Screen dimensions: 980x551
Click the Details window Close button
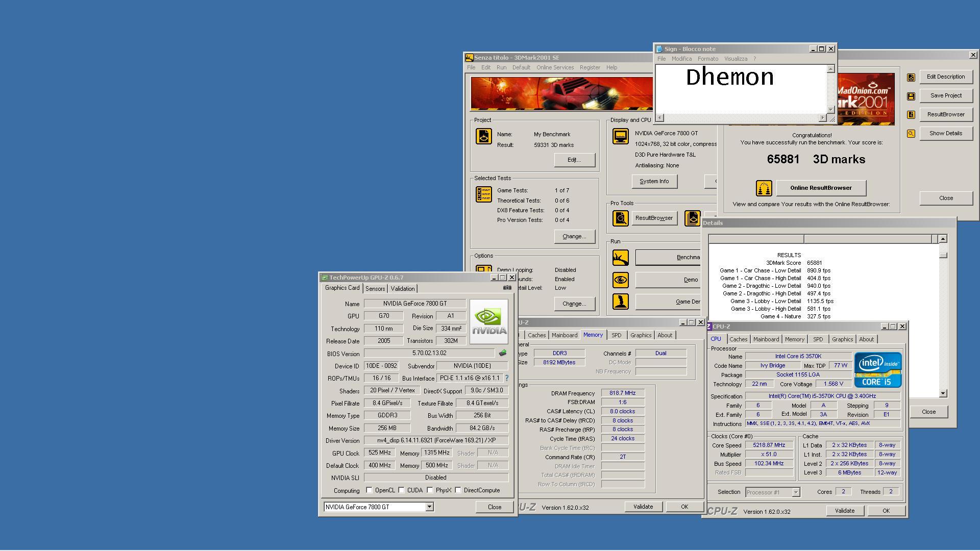click(928, 412)
